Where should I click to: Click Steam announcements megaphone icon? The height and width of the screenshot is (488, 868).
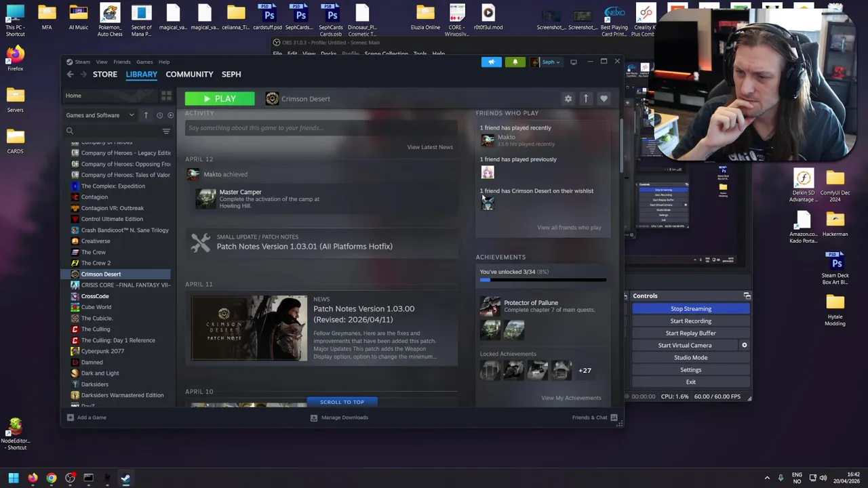point(492,62)
